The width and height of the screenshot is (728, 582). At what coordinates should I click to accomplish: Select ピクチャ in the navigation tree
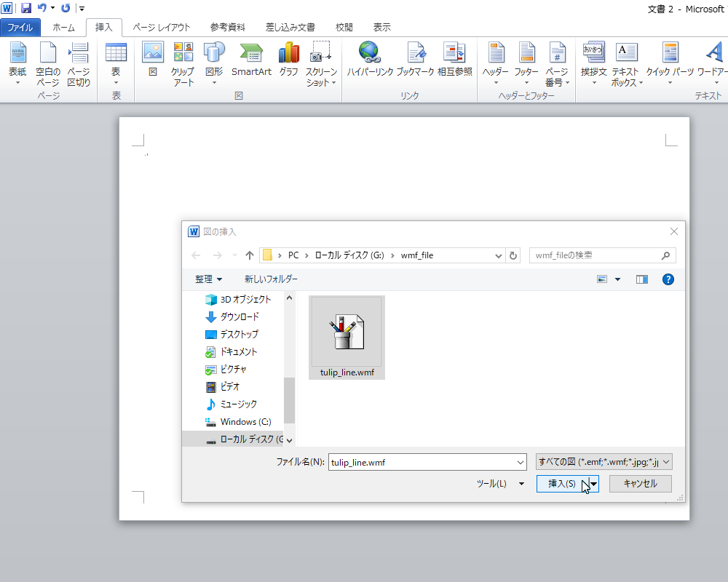point(233,369)
